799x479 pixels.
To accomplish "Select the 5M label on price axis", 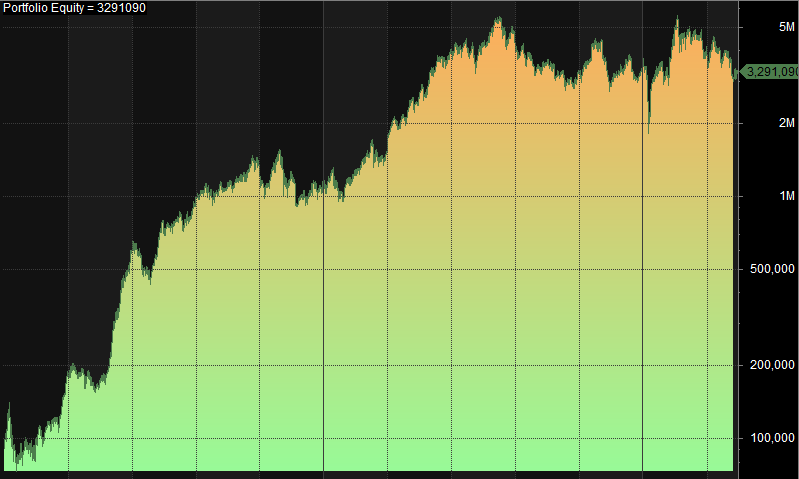I will coord(786,27).
